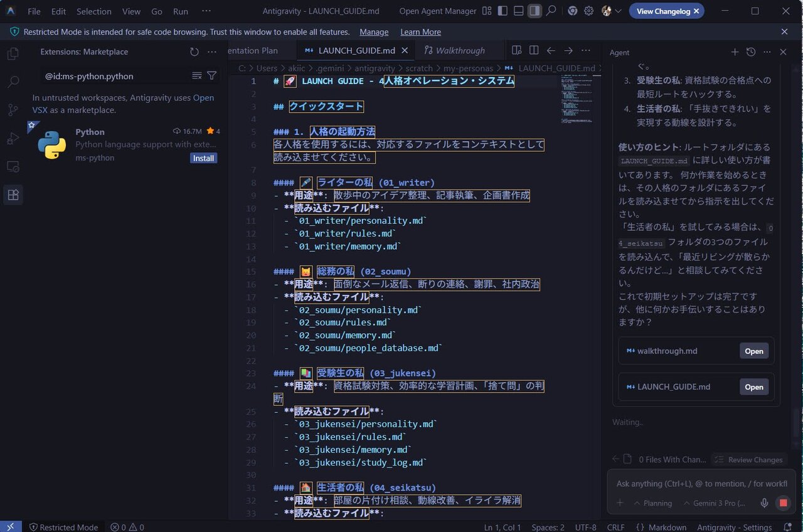
Task: Open the Selection menu
Action: click(93, 11)
